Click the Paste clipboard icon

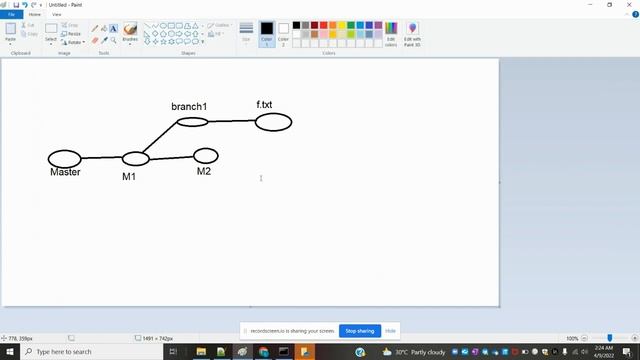click(11, 29)
